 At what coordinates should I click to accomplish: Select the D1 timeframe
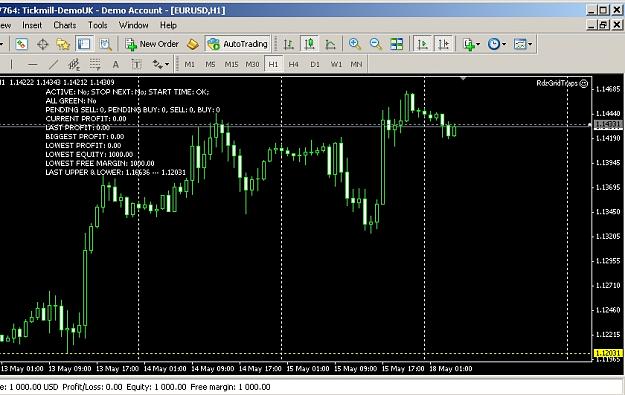tap(315, 64)
